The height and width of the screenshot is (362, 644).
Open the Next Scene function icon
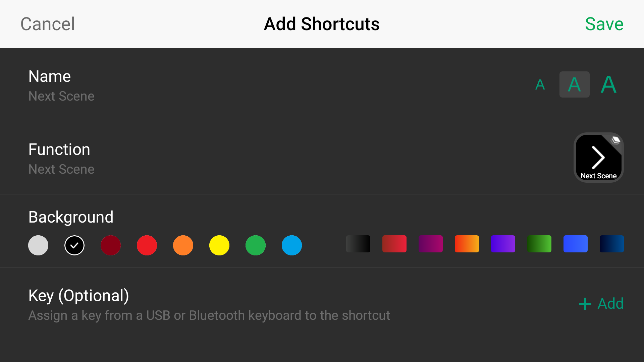pyautogui.click(x=598, y=158)
